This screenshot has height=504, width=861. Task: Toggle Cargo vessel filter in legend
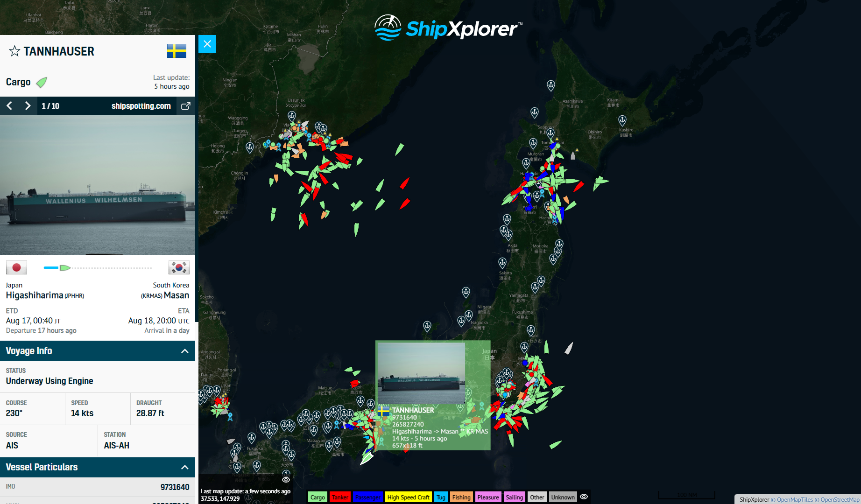point(318,497)
